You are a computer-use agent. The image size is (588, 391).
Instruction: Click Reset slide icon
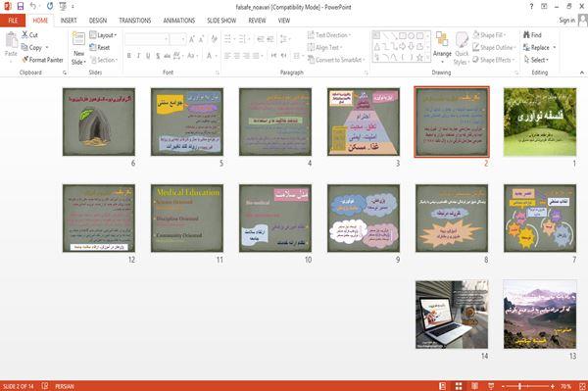click(x=100, y=47)
